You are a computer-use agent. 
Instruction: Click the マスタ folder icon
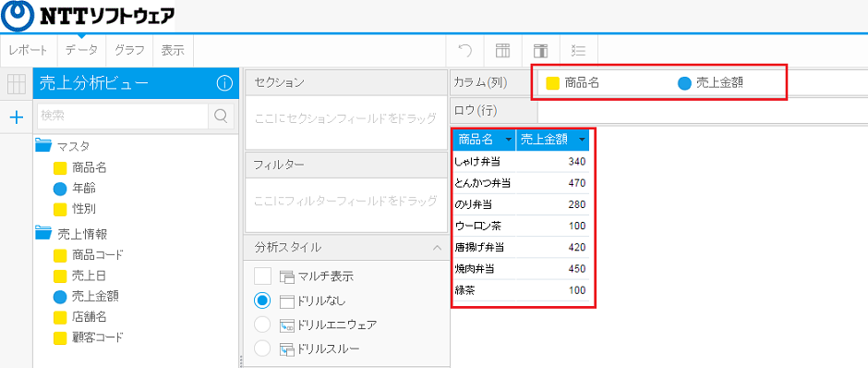click(43, 146)
